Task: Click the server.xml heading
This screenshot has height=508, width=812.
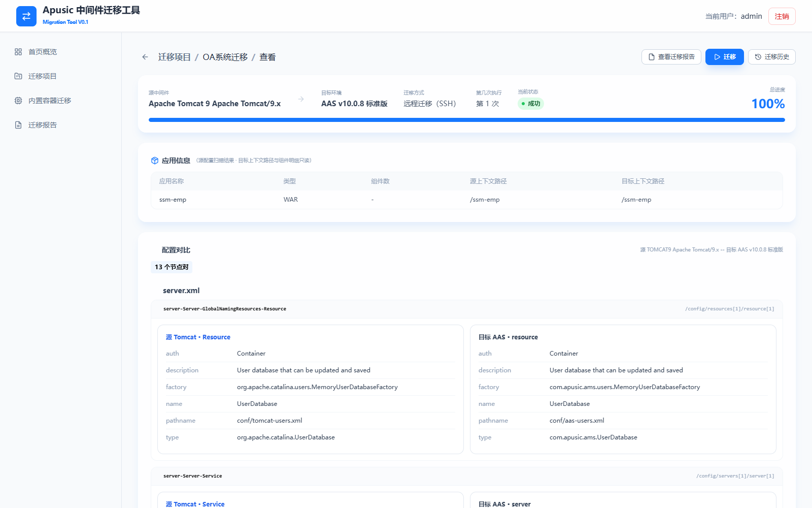Action: pos(181,291)
